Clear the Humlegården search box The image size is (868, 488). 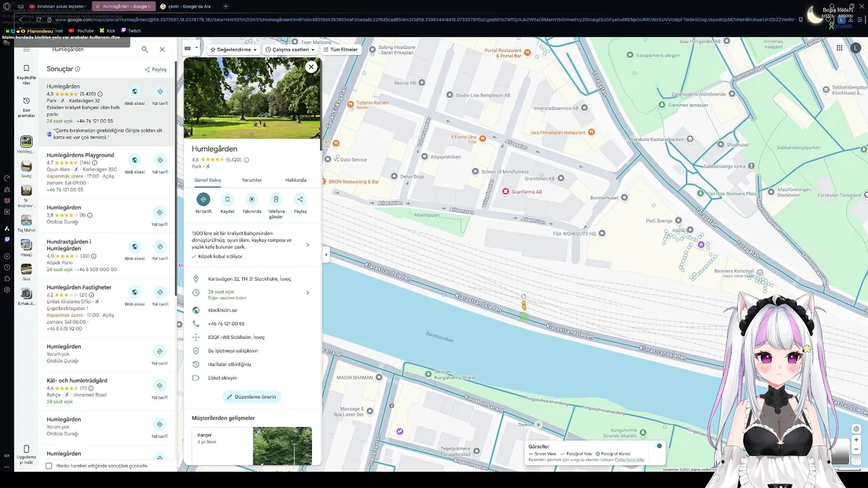[162, 49]
